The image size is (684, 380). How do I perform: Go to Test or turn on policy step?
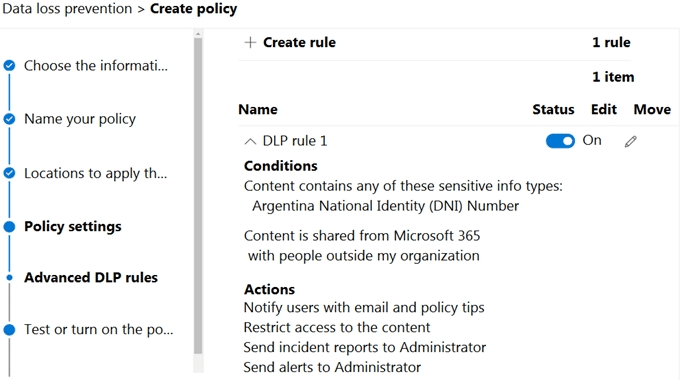click(x=99, y=329)
